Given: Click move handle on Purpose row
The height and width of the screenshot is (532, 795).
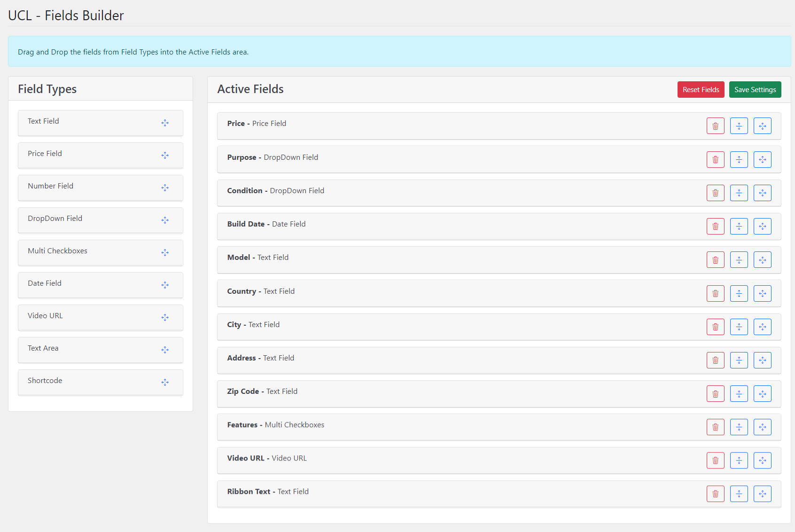Looking at the screenshot, I should coord(762,159).
